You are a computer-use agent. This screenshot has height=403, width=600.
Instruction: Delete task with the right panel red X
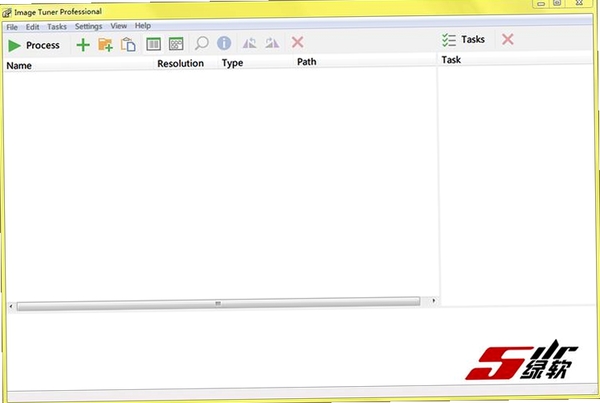click(508, 39)
